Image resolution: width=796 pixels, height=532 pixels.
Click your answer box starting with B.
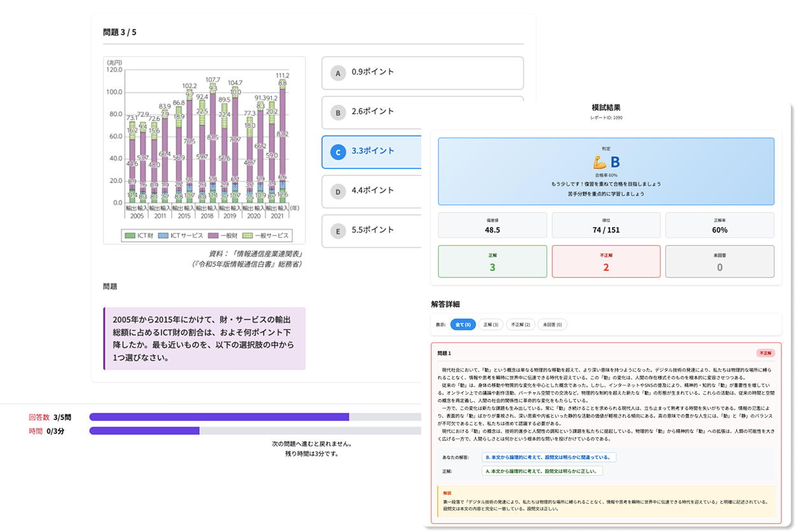[x=549, y=457]
